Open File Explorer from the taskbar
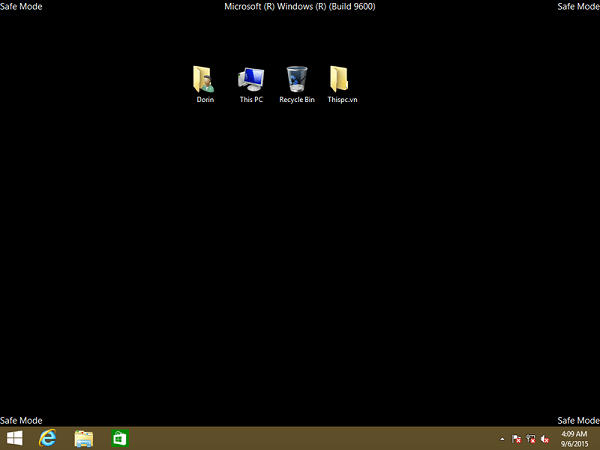 [83, 439]
